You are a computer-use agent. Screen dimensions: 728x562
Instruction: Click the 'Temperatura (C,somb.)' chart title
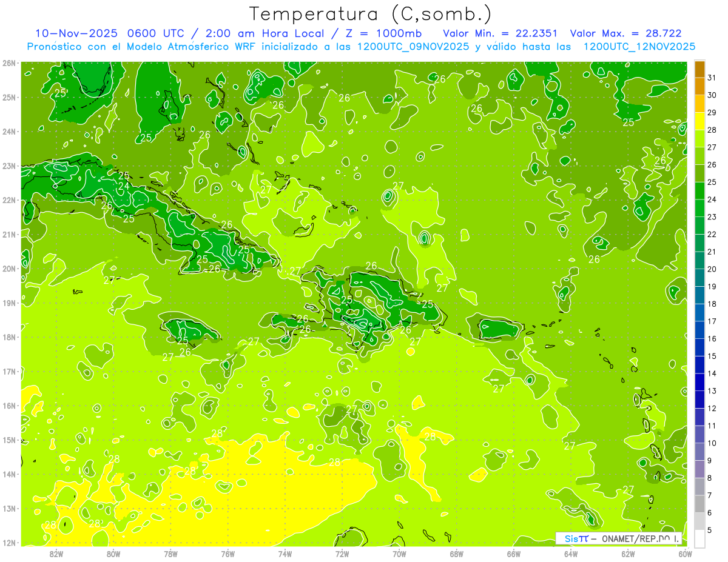(x=371, y=14)
